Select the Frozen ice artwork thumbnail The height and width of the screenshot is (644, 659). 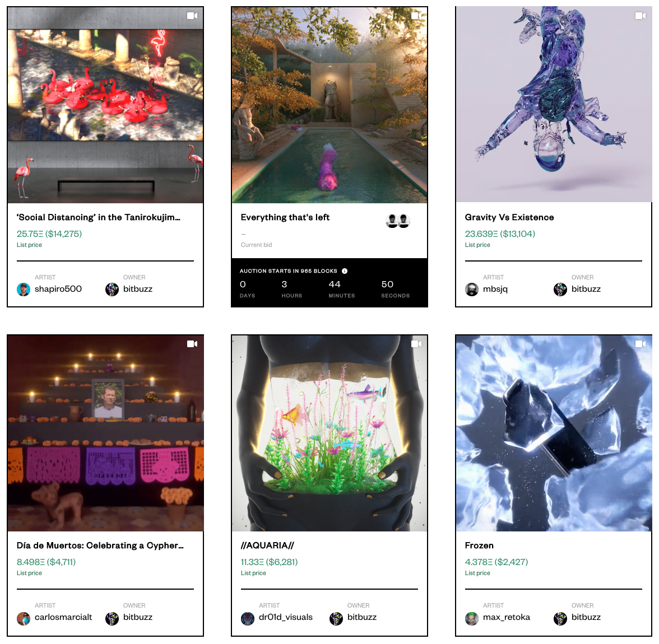[554, 433]
